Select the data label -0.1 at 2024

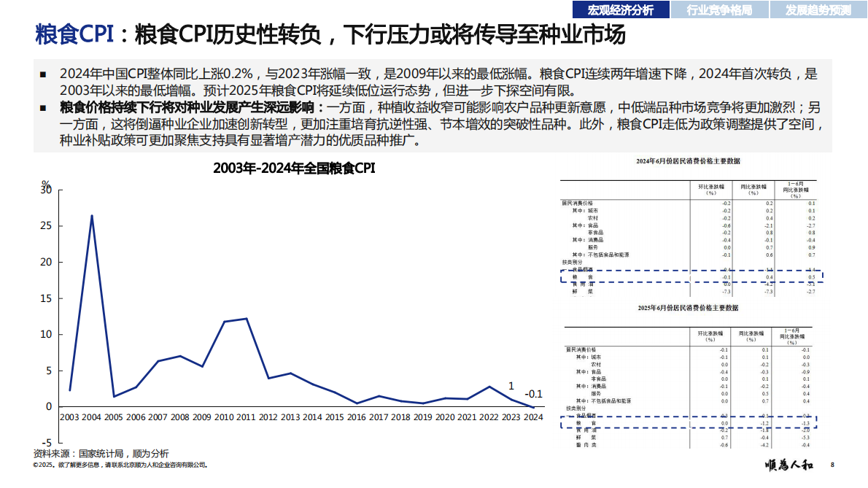click(x=533, y=394)
